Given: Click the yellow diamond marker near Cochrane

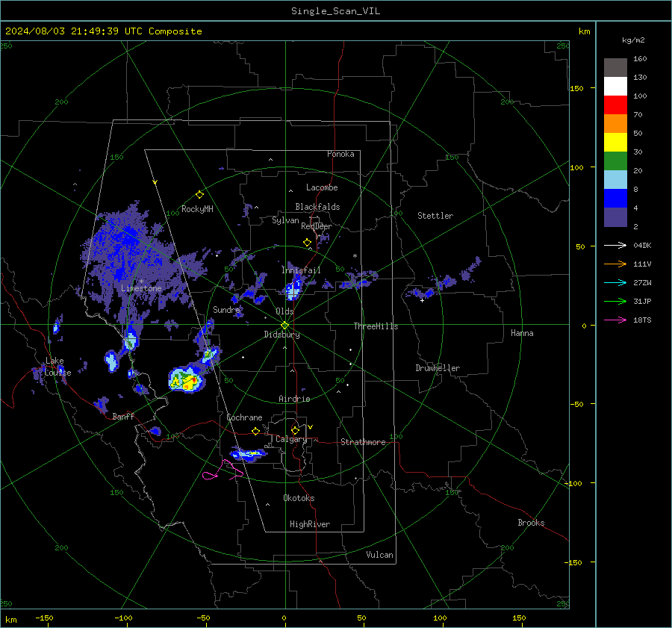Looking at the screenshot, I should 256,432.
